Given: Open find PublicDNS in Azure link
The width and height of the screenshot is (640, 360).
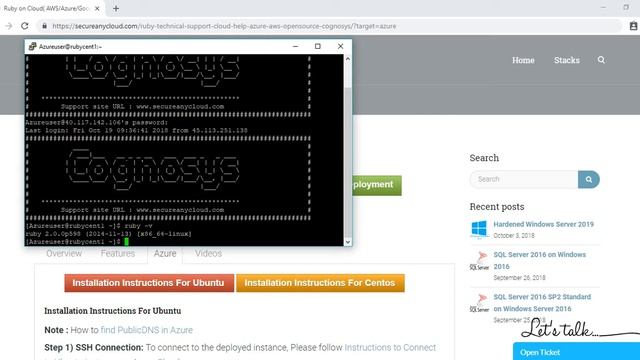Looking at the screenshot, I should [x=147, y=330].
